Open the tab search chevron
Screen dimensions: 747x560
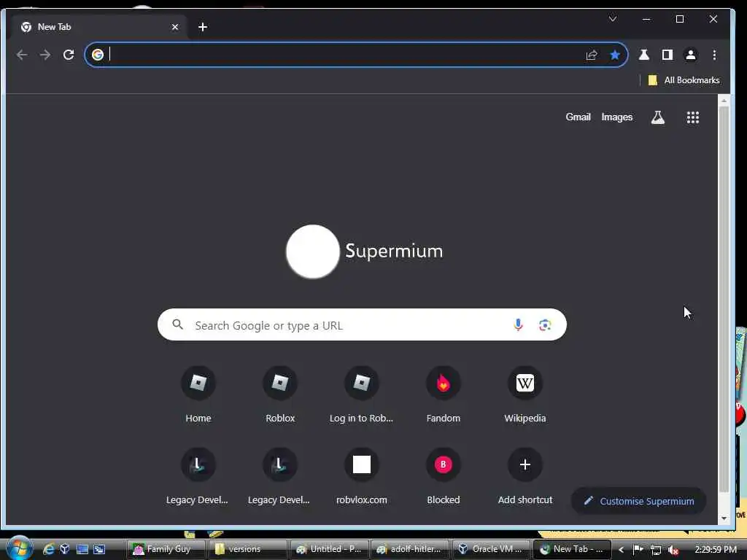tap(613, 18)
